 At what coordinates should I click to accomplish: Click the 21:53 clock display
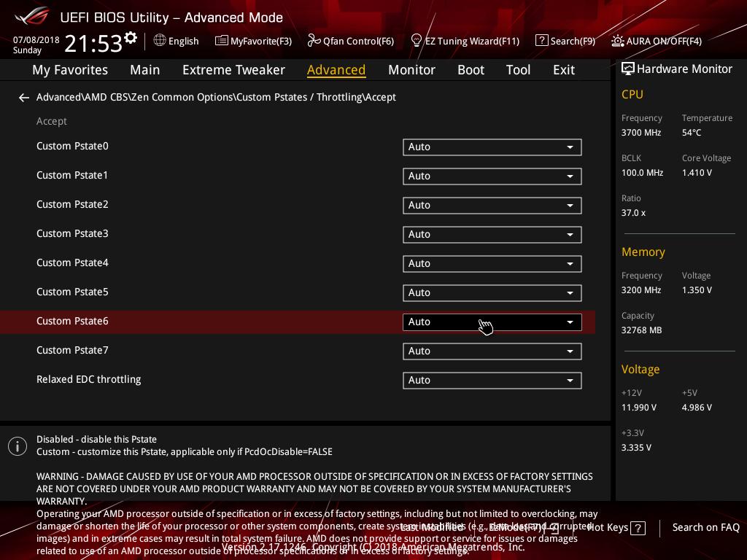93,44
